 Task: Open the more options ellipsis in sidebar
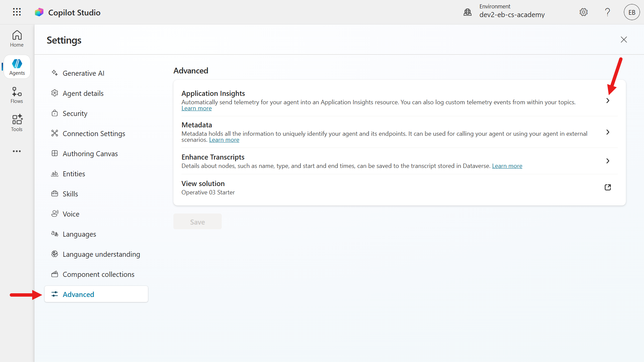17,151
